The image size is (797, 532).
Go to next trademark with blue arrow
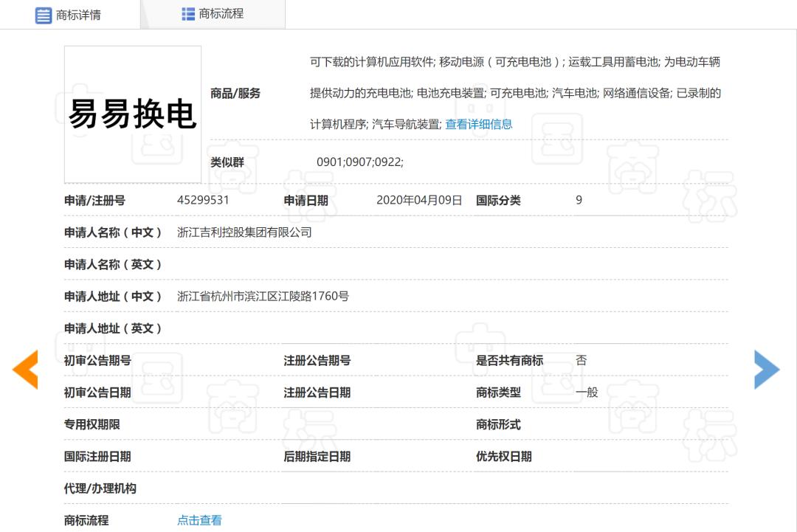coord(767,370)
